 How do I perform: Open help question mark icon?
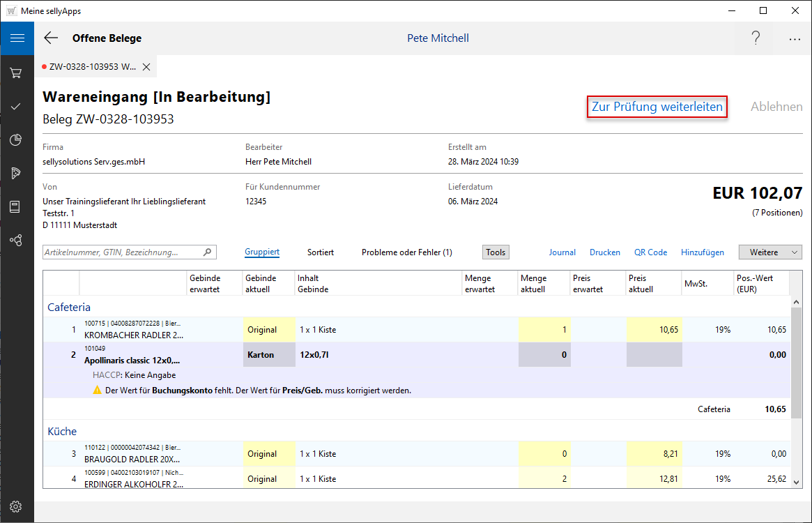(x=756, y=38)
